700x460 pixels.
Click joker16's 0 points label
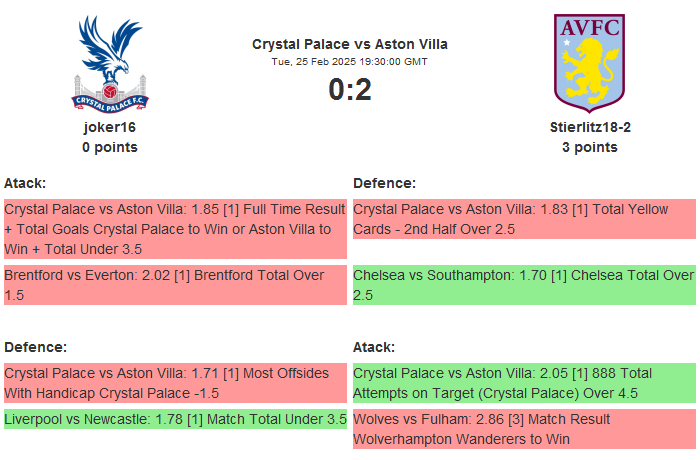tap(110, 147)
